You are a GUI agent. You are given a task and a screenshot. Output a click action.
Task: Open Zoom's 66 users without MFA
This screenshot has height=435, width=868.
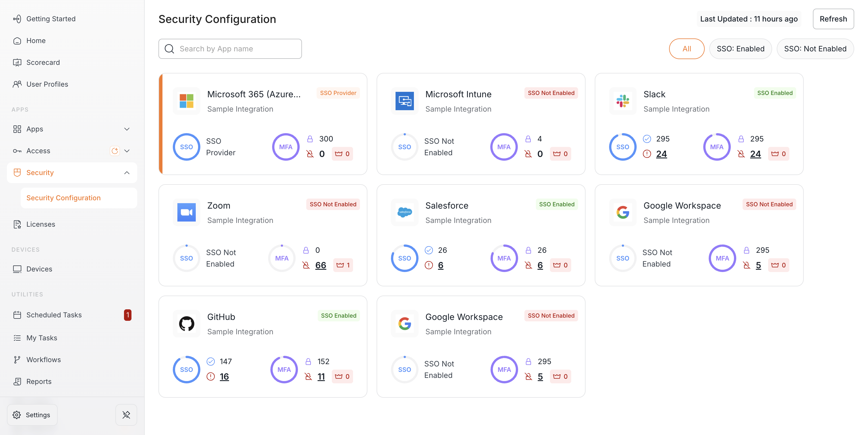click(x=321, y=265)
